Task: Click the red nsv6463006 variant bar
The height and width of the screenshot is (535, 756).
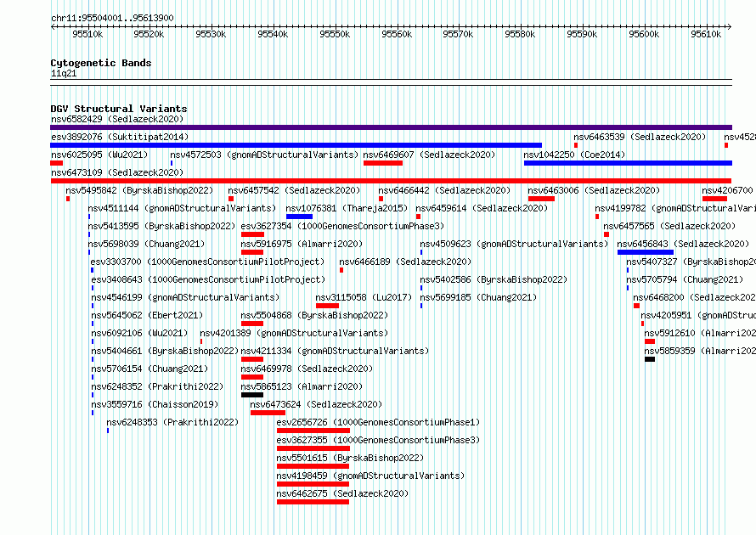Action: point(541,199)
